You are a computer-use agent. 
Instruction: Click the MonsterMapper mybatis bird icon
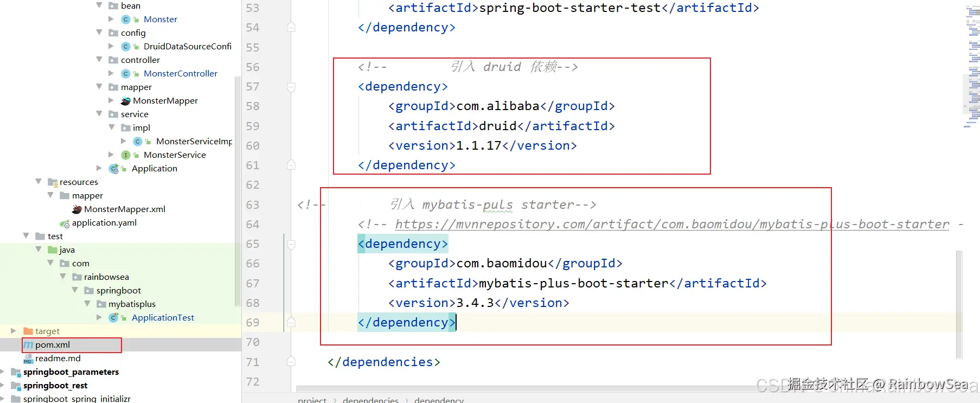tap(126, 100)
